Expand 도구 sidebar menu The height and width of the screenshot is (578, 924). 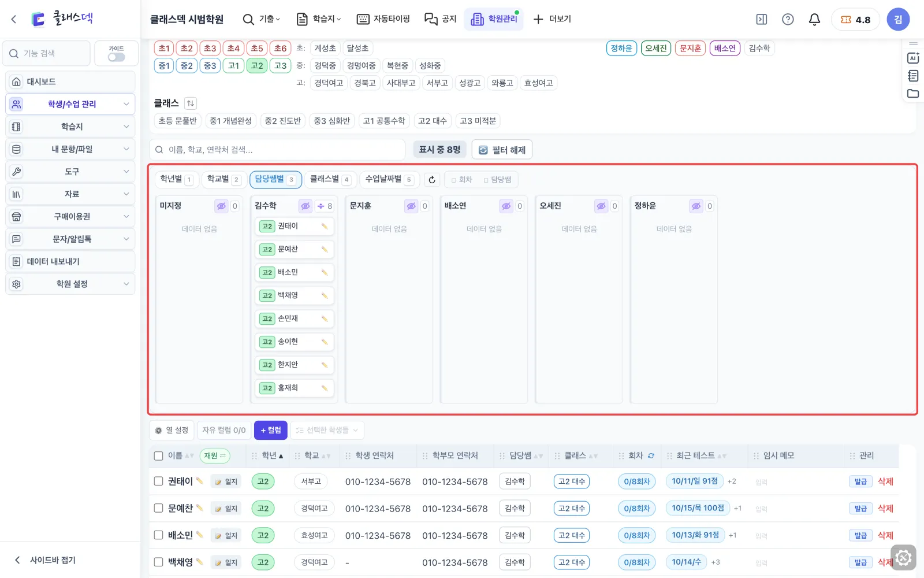[70, 172]
